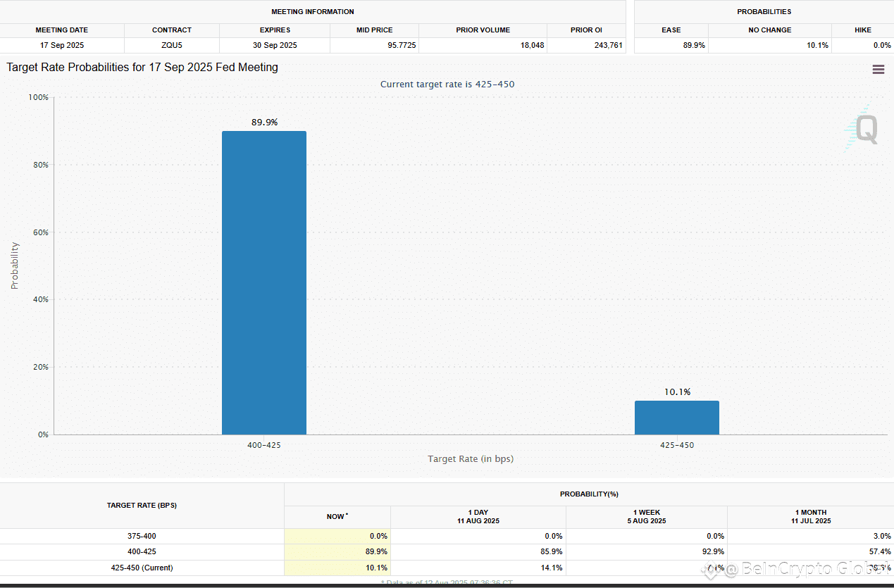The height and width of the screenshot is (588, 894).
Task: Click the '30 Sep 2025' expiry cell
Action: click(275, 45)
